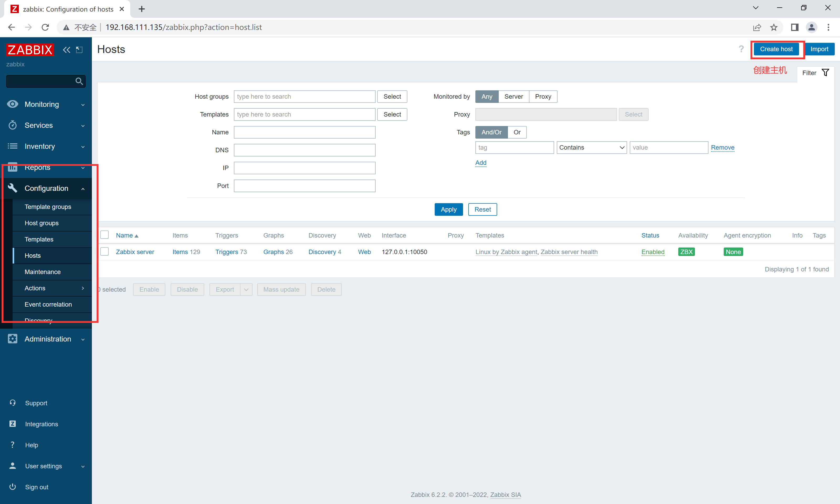Click the IP filter input field
The image size is (840, 504).
[x=304, y=168]
